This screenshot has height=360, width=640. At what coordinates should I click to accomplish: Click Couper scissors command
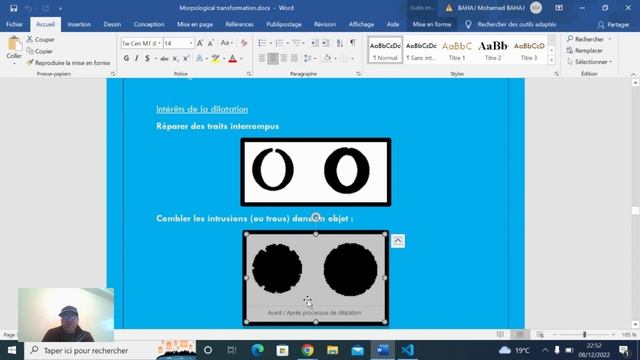[40, 40]
